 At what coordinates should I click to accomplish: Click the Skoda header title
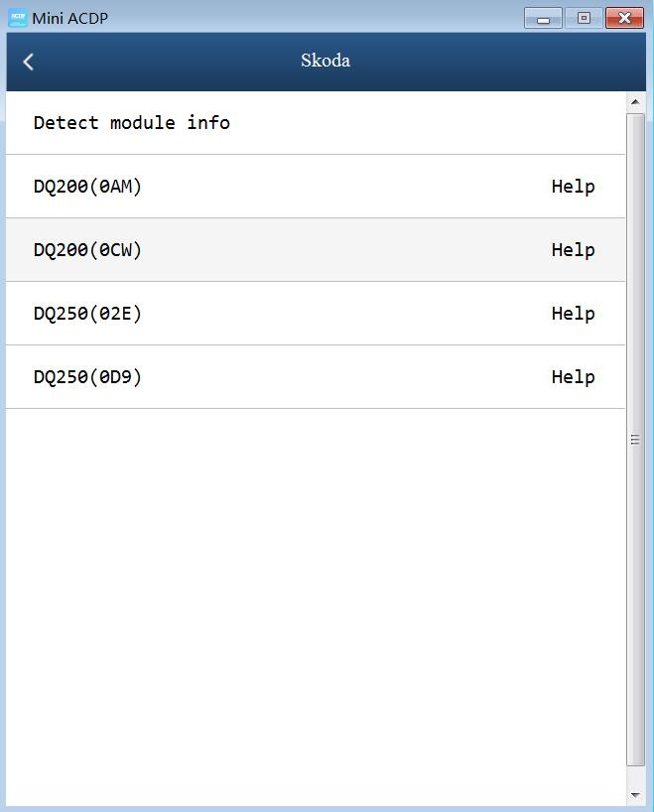click(326, 61)
